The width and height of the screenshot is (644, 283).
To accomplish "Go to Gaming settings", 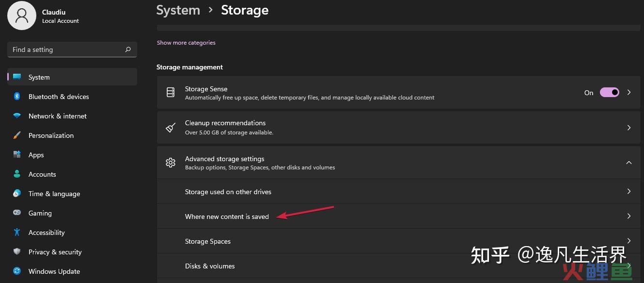I will tap(72, 213).
